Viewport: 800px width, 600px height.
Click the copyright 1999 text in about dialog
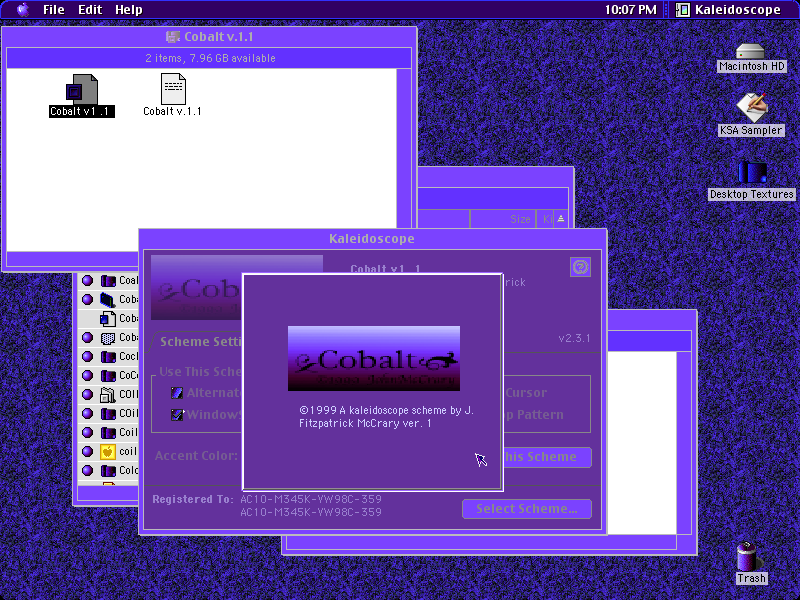[386, 417]
